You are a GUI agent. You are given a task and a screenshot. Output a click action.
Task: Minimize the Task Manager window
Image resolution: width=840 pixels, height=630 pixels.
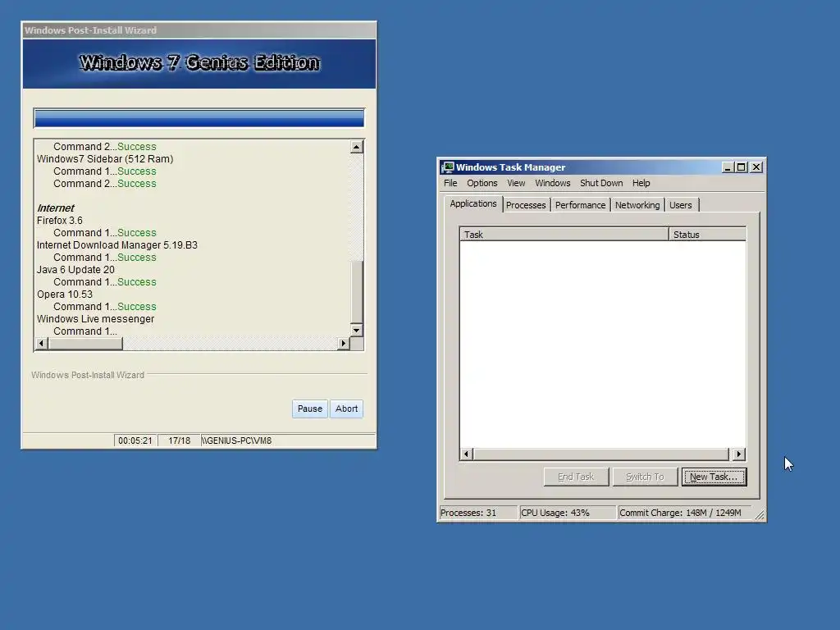(727, 167)
